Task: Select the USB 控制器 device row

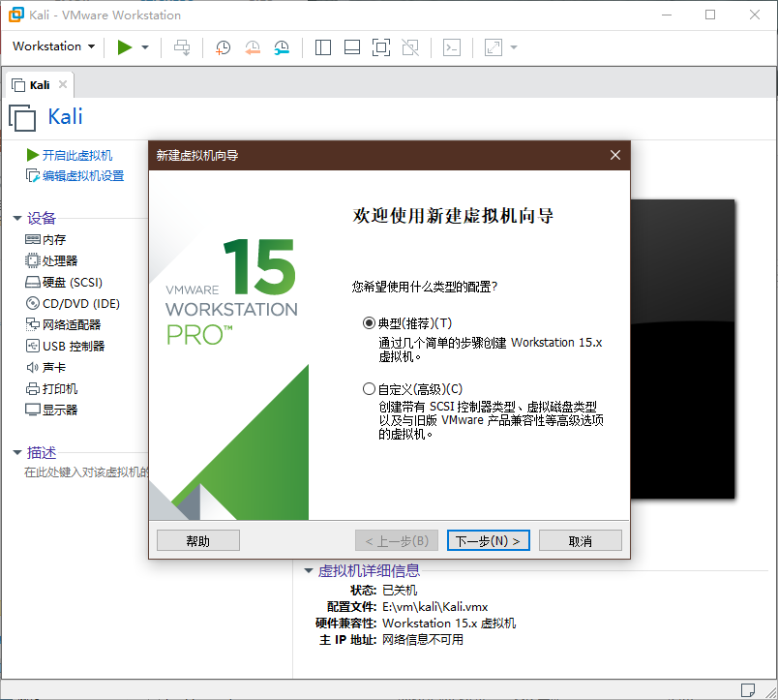Action: coord(65,346)
